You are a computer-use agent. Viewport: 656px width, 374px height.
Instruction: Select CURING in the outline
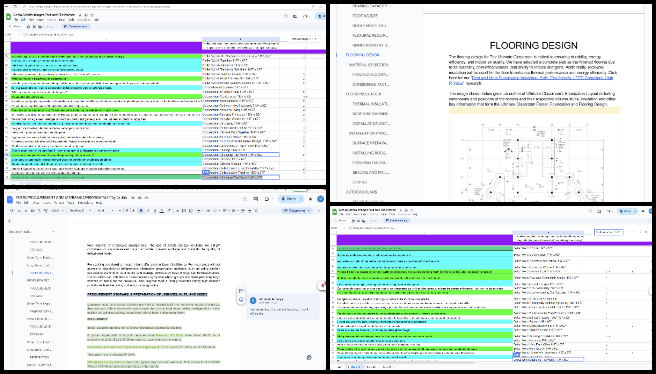(359, 182)
